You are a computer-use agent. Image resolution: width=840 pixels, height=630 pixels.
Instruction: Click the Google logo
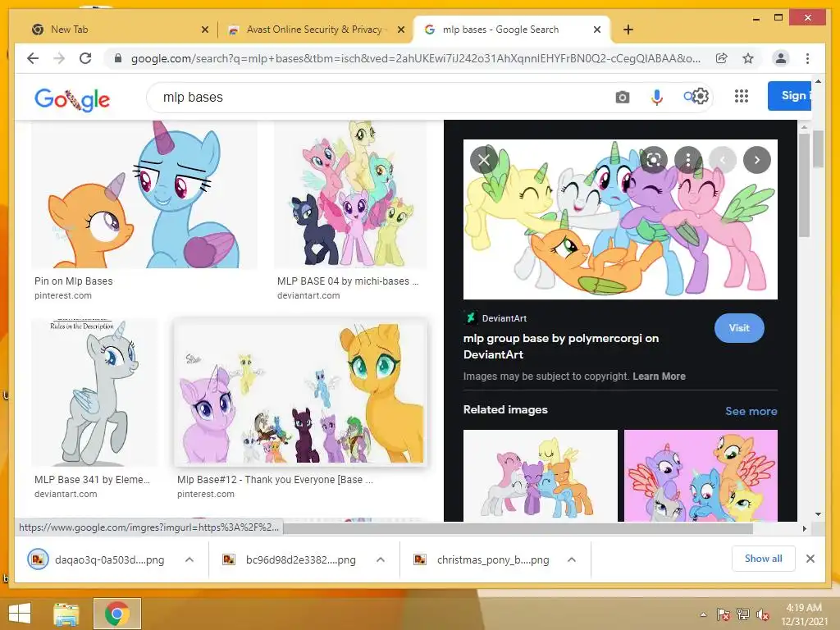[x=72, y=99]
